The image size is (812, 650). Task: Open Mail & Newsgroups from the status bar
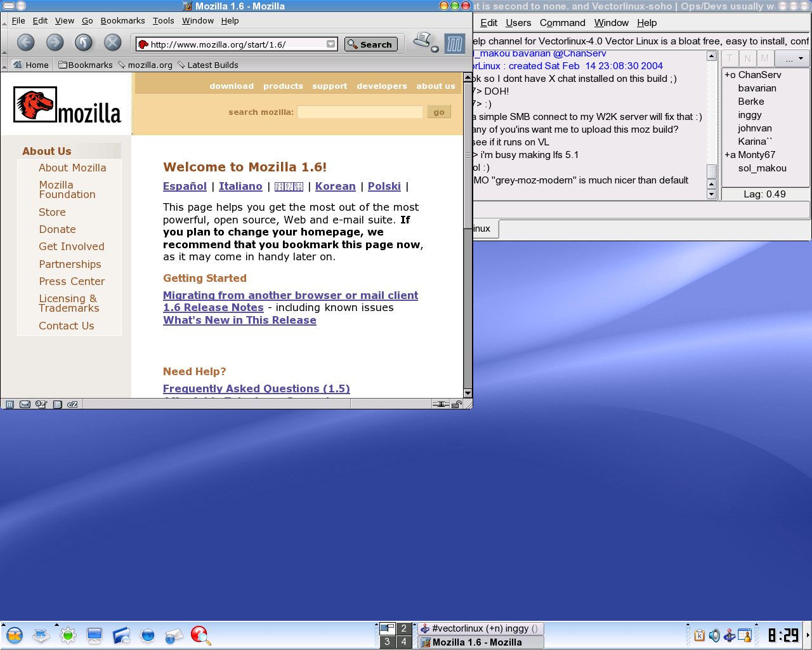point(25,404)
